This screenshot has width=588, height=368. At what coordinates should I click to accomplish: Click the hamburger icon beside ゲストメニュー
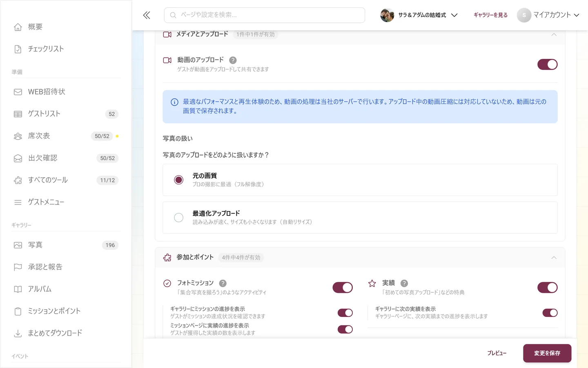pyautogui.click(x=18, y=202)
